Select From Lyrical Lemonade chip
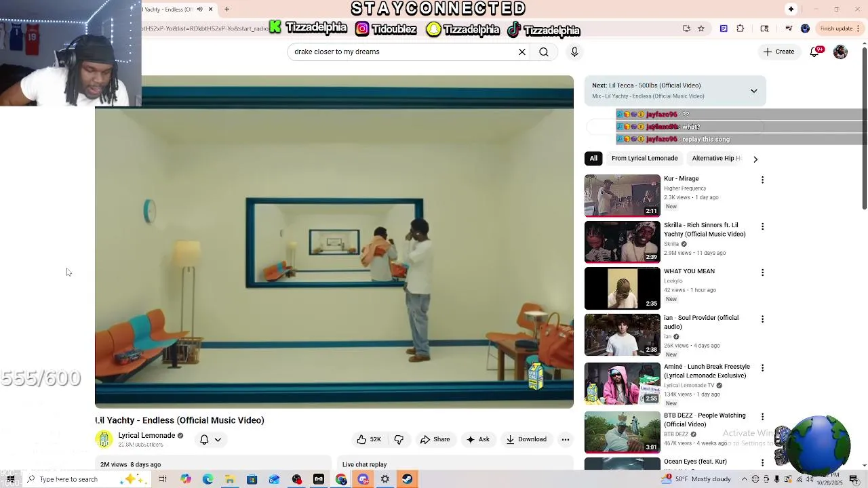Image resolution: width=868 pixels, height=488 pixels. click(x=644, y=158)
